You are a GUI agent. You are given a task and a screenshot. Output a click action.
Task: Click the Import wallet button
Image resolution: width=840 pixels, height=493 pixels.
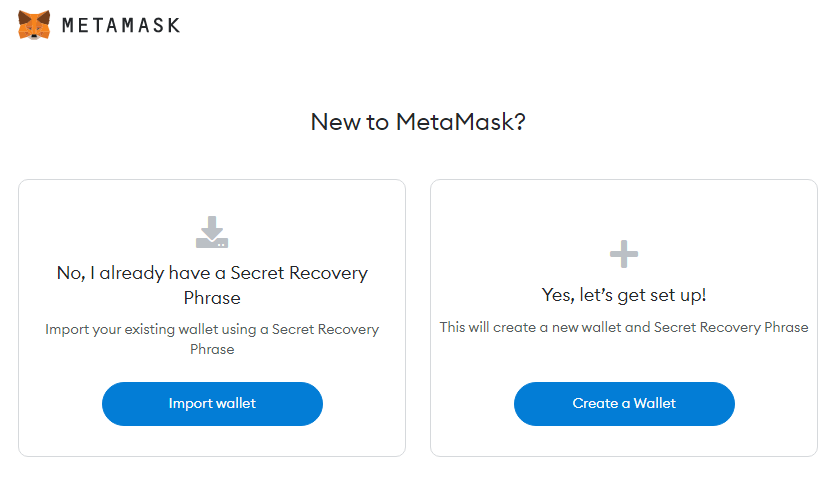point(212,404)
